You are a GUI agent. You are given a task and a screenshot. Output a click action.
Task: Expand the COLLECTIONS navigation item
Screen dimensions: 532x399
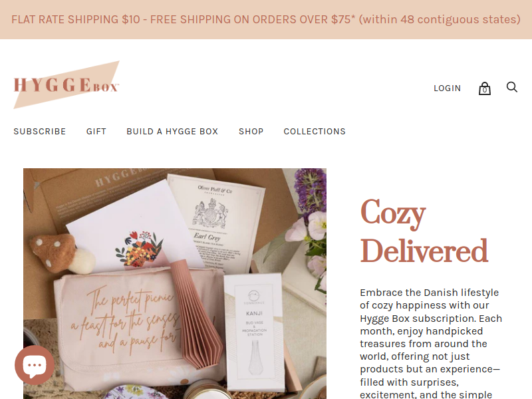point(315,131)
